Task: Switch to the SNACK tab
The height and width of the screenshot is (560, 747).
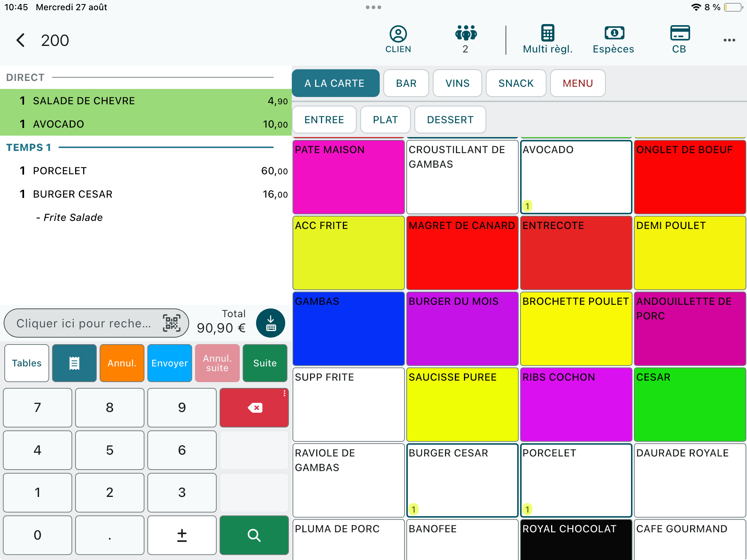Action: 516,83
